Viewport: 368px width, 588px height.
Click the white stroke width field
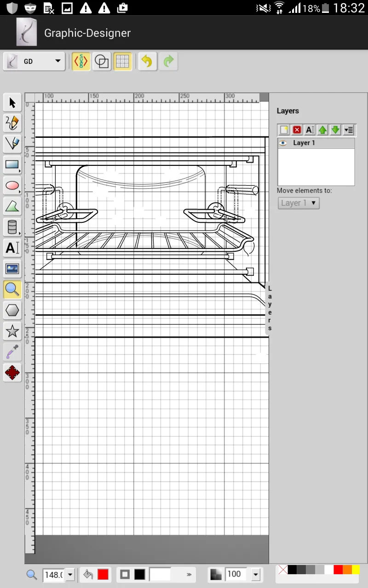point(160,574)
